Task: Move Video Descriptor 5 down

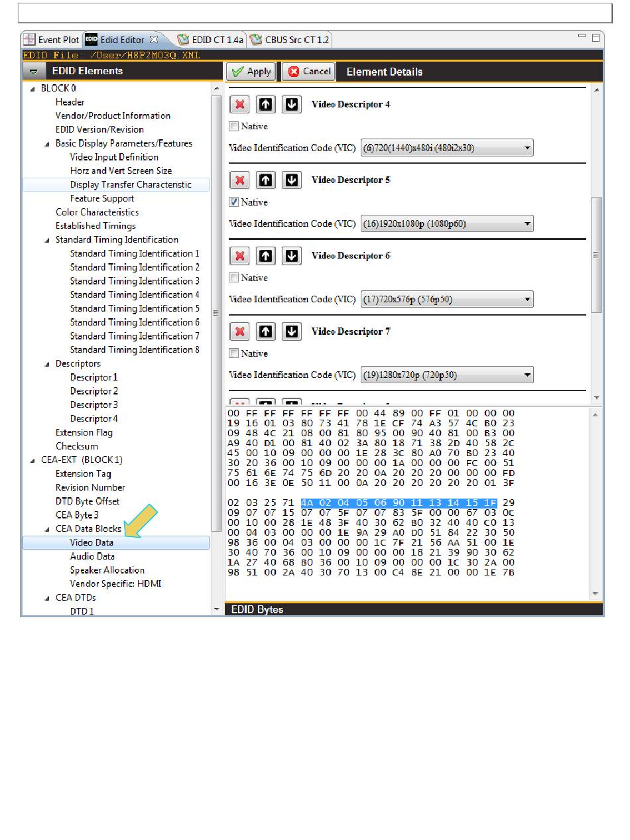Action: click(291, 180)
